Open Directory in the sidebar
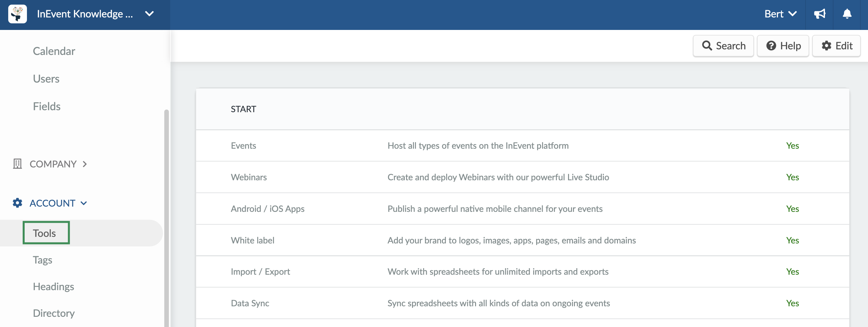This screenshot has width=868, height=327. [54, 314]
